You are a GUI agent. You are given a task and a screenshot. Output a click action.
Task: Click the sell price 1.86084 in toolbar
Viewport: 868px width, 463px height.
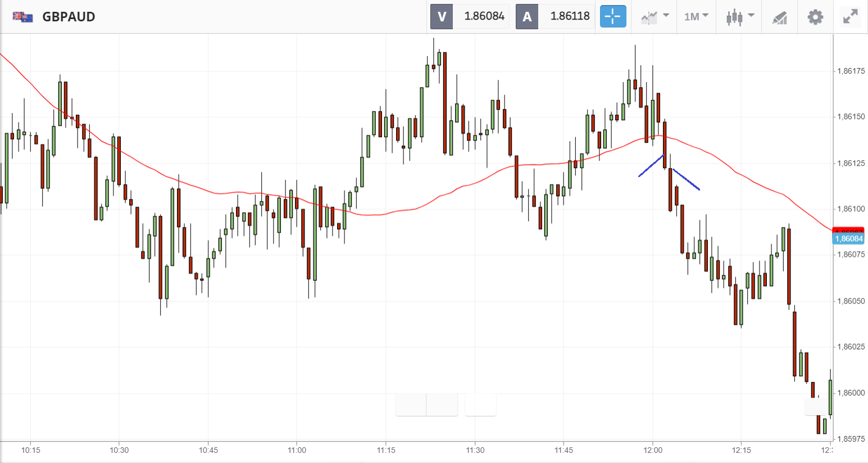coord(484,16)
